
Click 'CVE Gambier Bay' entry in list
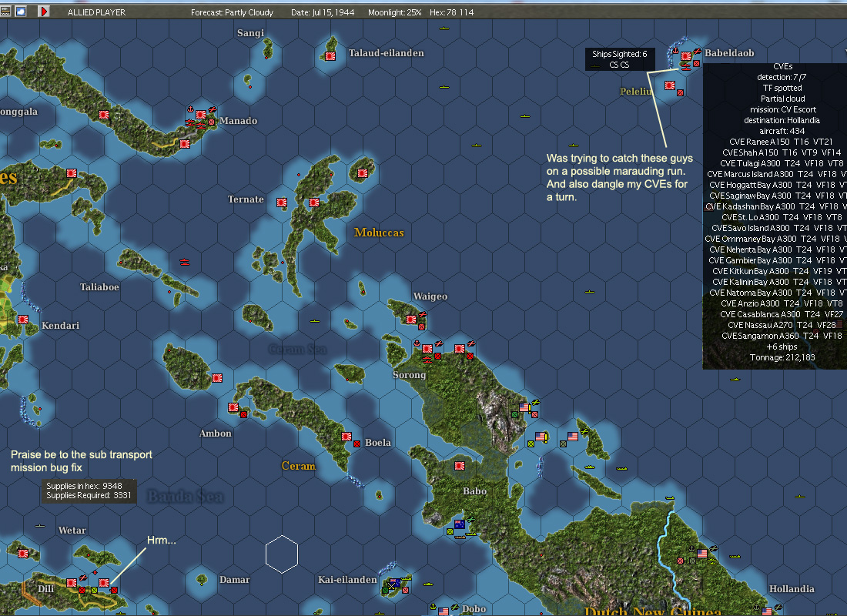pos(778,260)
